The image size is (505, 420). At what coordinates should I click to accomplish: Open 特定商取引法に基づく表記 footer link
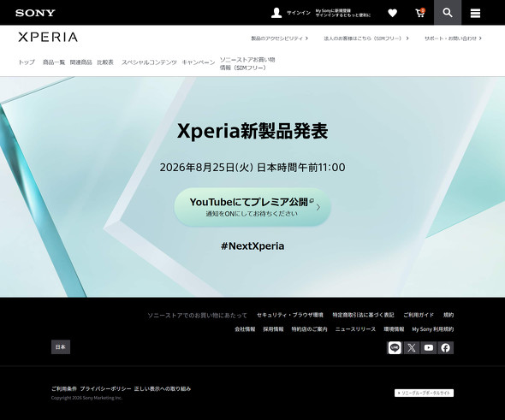363,315
